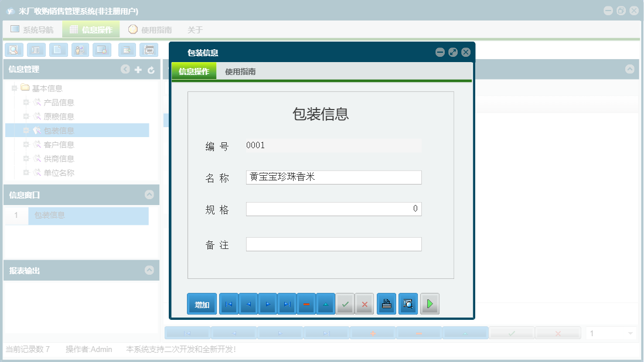The width and height of the screenshot is (644, 362).
Task: Maximize the 包装信息 dialog
Action: click(x=453, y=52)
